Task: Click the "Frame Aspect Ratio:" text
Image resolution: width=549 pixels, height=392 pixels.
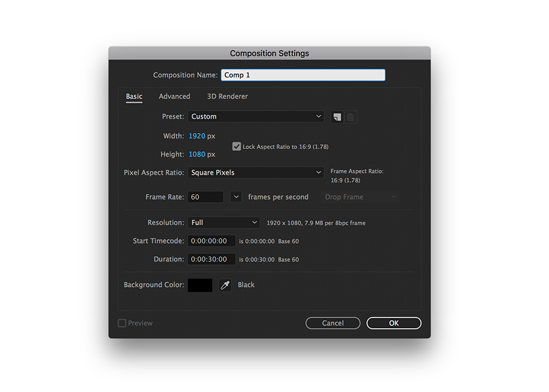Action: [x=357, y=171]
